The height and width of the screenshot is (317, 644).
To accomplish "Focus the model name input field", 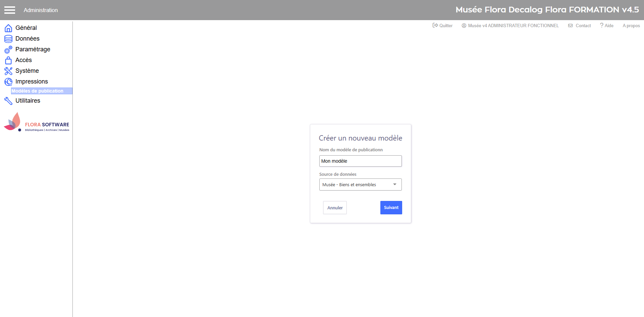I will (360, 161).
